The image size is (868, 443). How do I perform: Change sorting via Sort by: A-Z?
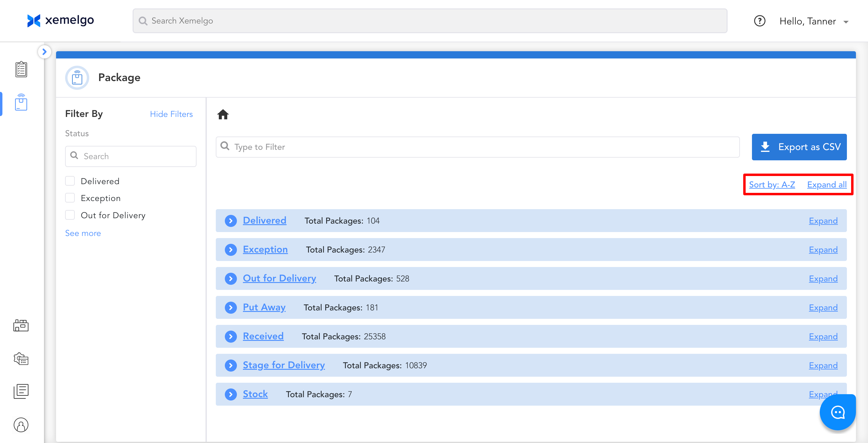click(x=772, y=185)
